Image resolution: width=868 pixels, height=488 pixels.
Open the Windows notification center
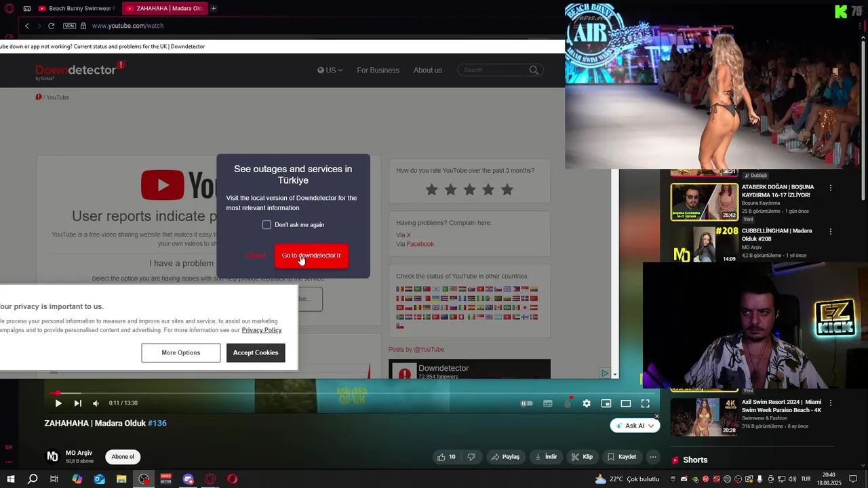point(853,479)
